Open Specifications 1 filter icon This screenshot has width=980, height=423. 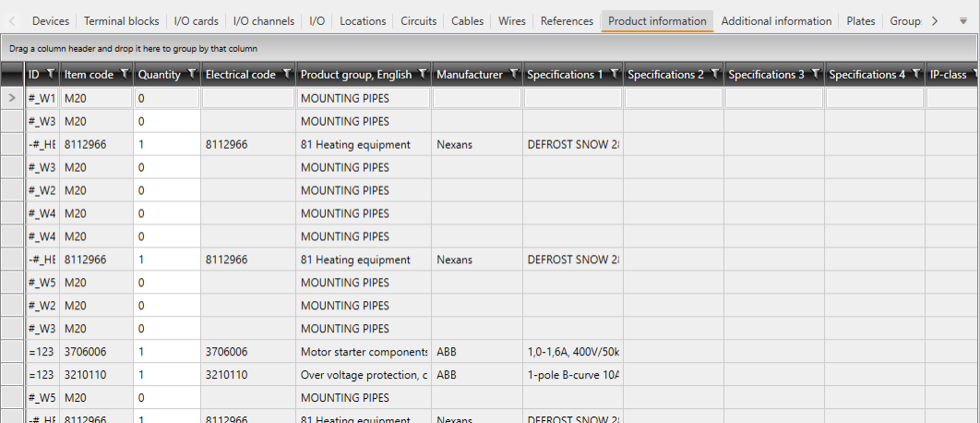(x=614, y=74)
